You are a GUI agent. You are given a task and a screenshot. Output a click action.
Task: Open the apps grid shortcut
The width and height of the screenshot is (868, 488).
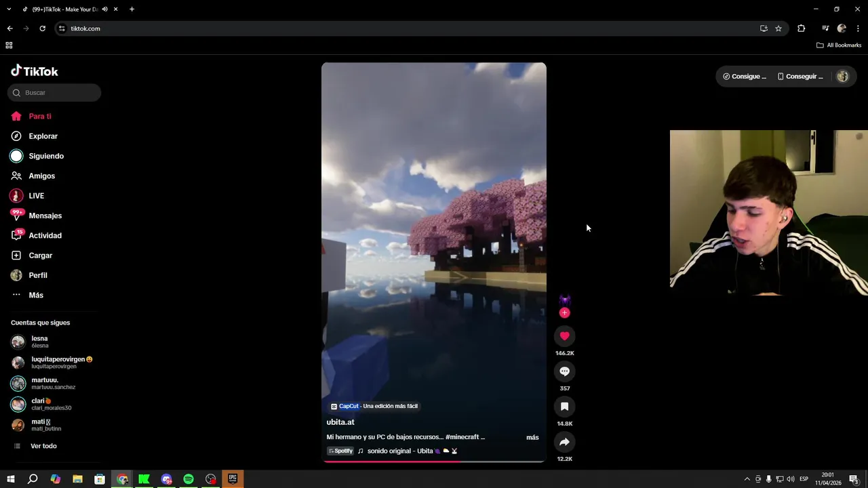[9, 45]
